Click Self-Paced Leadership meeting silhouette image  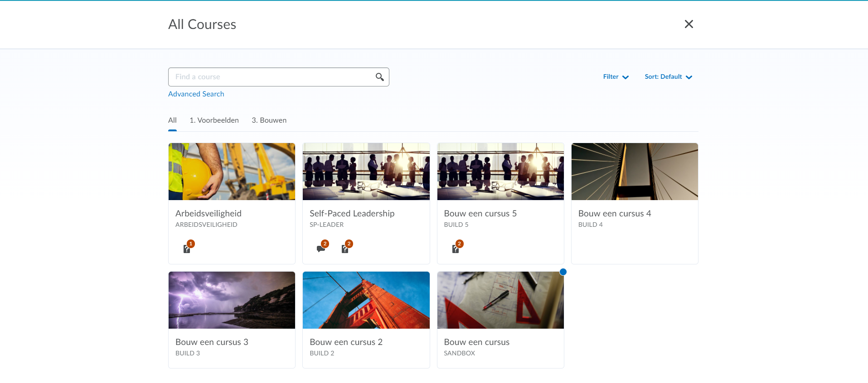(x=366, y=172)
